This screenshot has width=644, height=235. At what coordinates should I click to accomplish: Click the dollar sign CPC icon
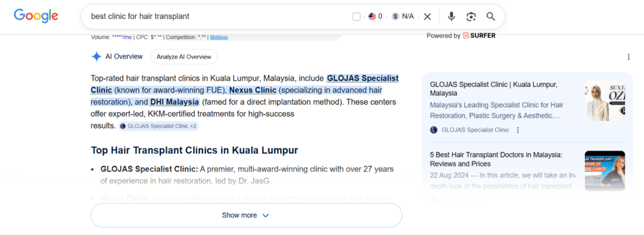coord(396,16)
